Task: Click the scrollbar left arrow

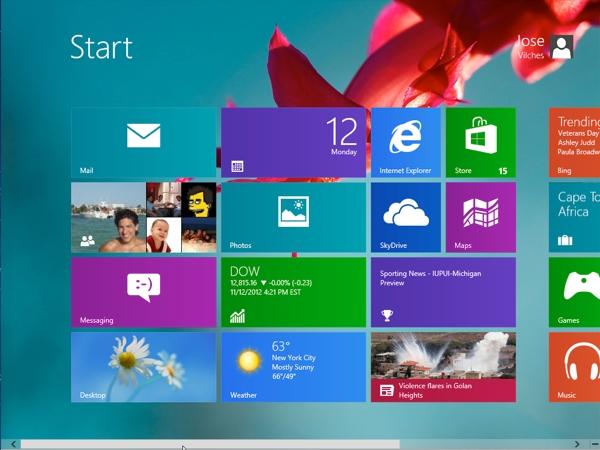Action: tap(13, 444)
